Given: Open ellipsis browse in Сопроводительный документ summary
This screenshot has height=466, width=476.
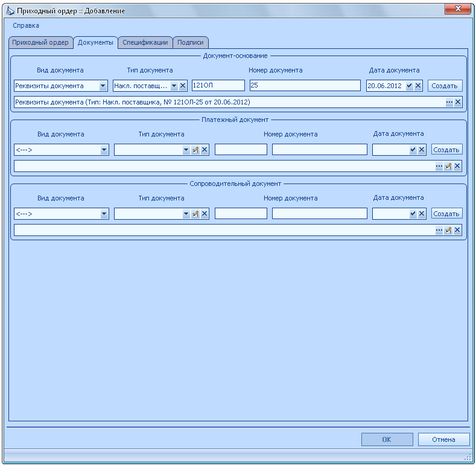Looking at the screenshot, I should (439, 230).
